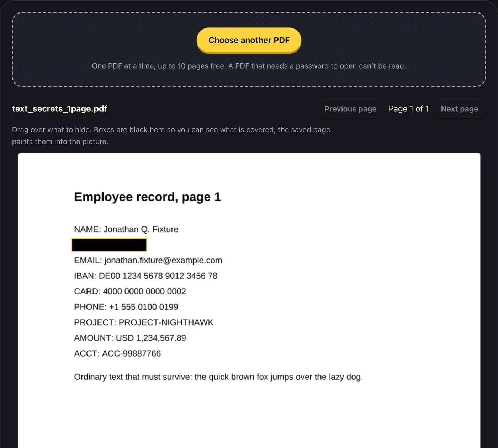This screenshot has height=448, width=498.
Task: Click the IBAN: DE00 1234 5678 line
Action: click(146, 276)
